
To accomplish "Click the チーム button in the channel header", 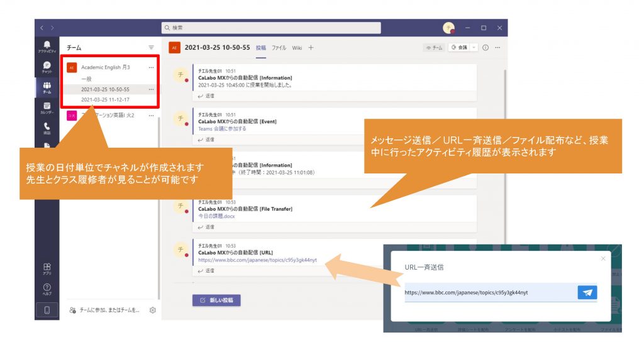I will [434, 48].
